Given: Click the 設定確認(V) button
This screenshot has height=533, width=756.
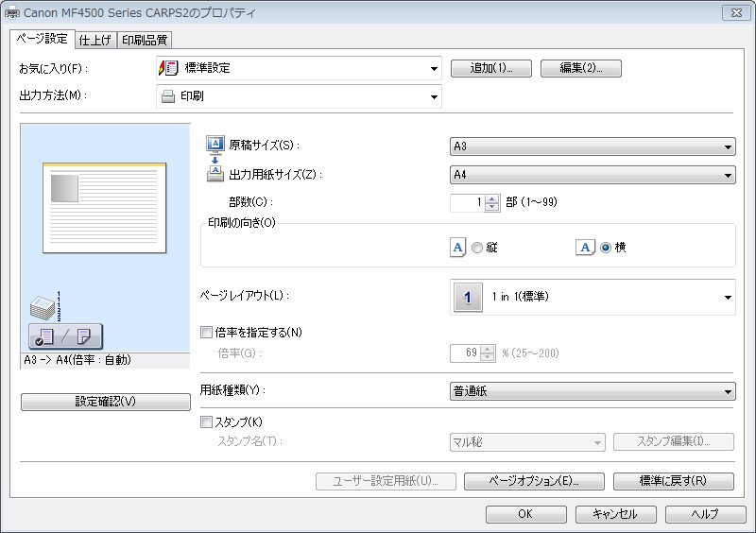Looking at the screenshot, I should click(x=106, y=402).
